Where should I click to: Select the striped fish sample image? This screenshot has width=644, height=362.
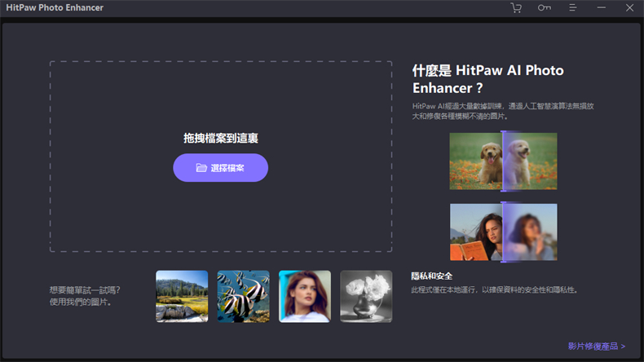pos(243,296)
